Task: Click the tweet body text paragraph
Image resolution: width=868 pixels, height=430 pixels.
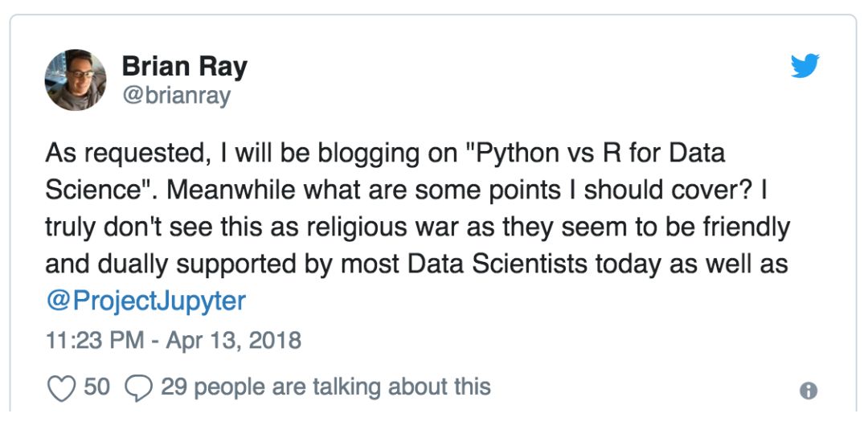Action: click(417, 227)
